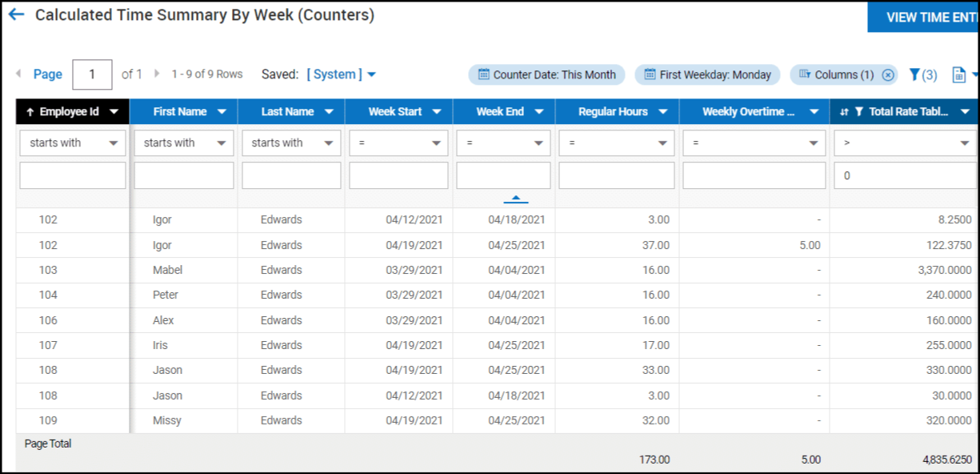Open the export document icon

pyautogui.click(x=959, y=74)
